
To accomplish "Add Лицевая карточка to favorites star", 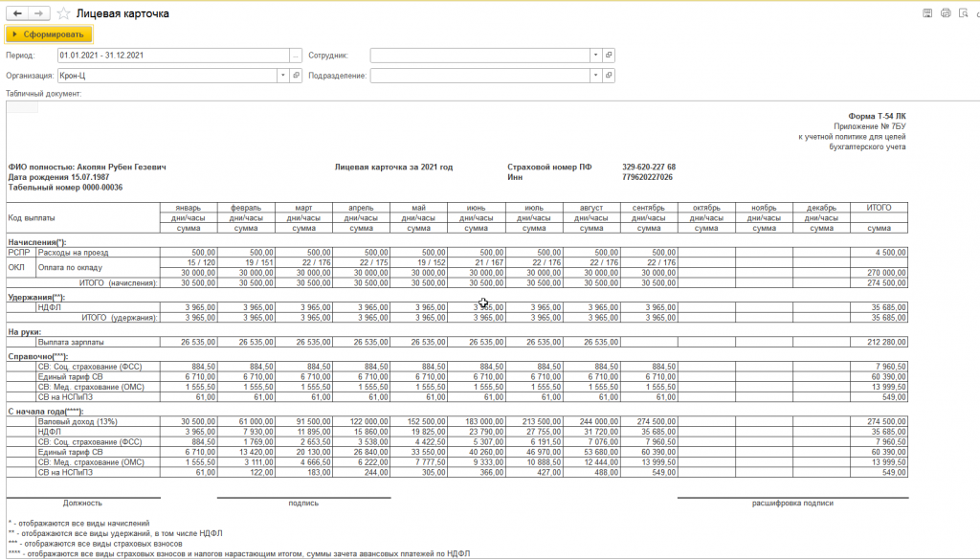I will 63,13.
